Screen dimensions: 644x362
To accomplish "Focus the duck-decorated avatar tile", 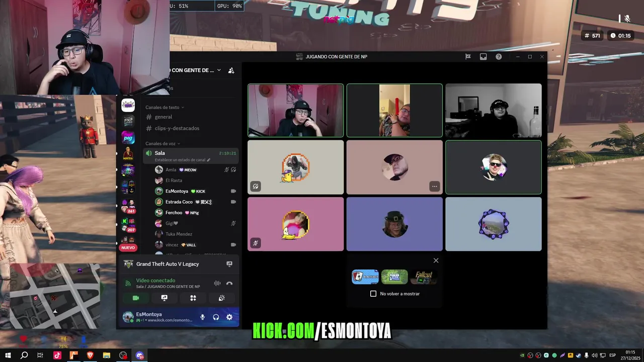I will 296,167.
